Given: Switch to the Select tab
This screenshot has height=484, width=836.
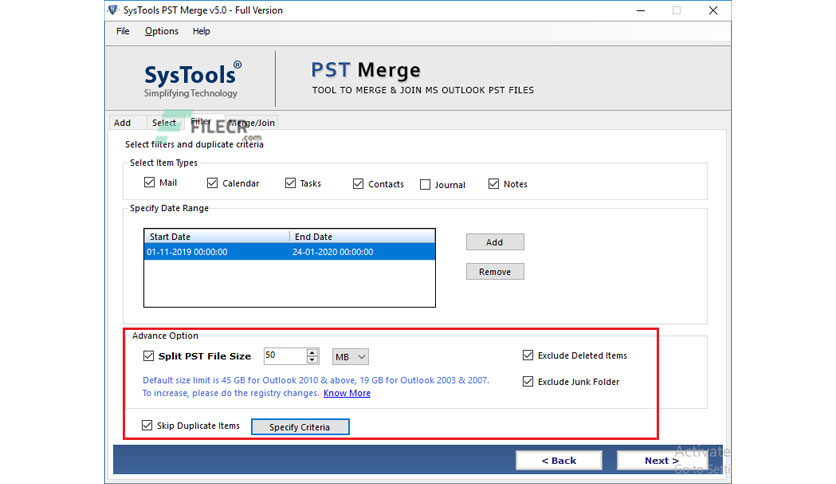Looking at the screenshot, I should pos(164,123).
